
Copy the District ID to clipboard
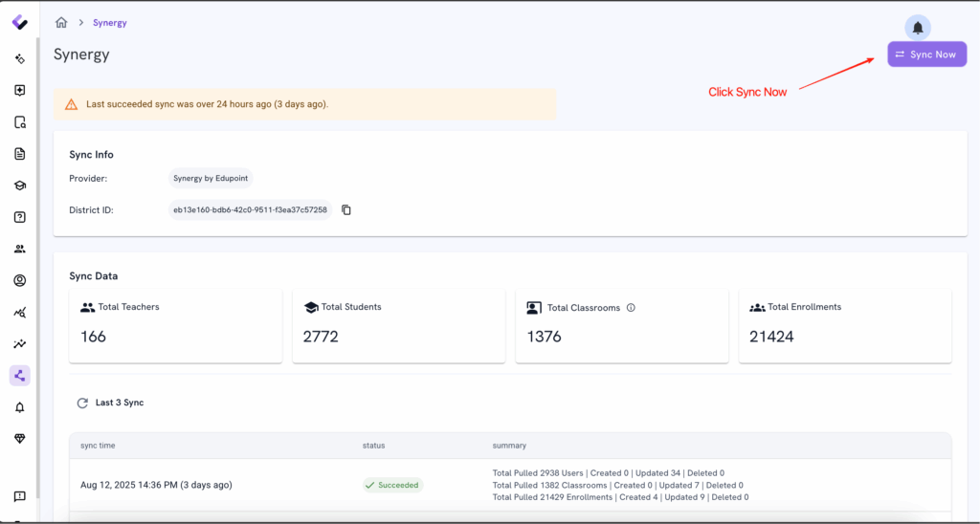coord(346,209)
